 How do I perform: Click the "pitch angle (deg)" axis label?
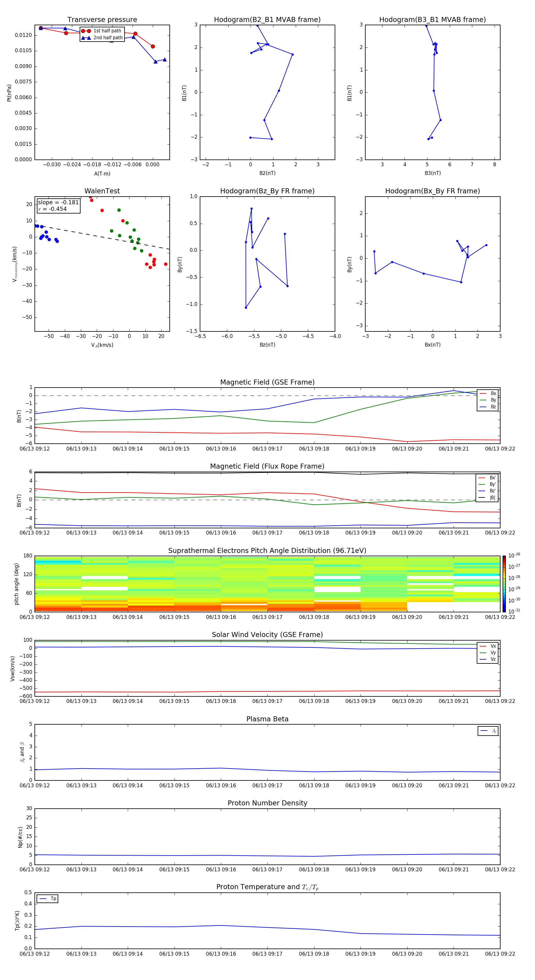pyautogui.click(x=16, y=584)
